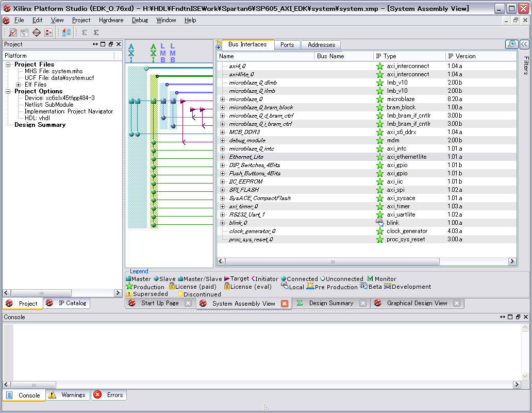Open the Project menu
Image resolution: width=532 pixels, height=413 pixels.
point(81,20)
